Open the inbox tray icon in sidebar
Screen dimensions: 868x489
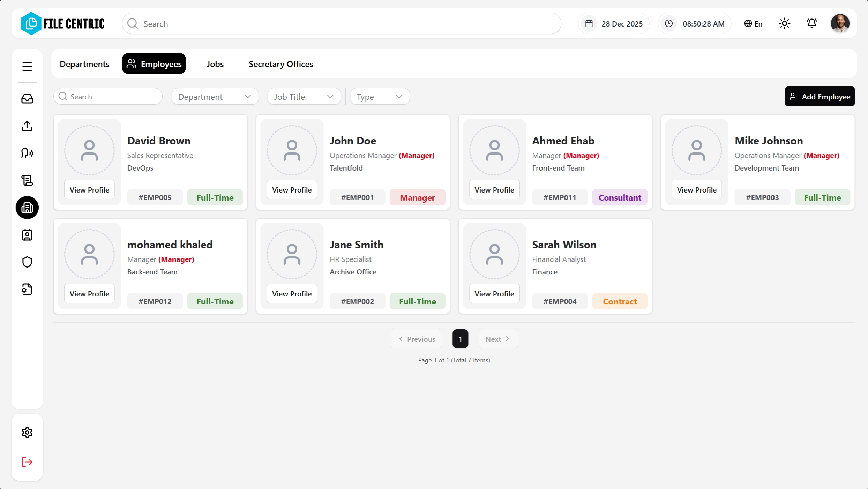click(x=27, y=99)
